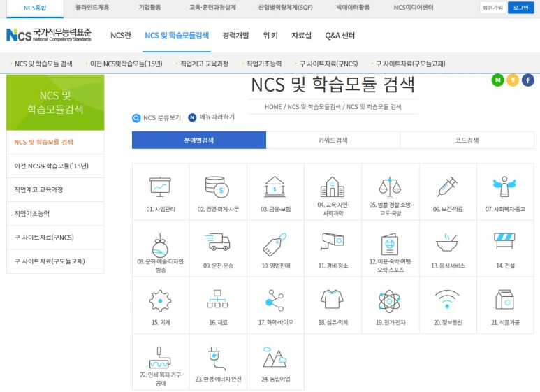Click the blue 로그인 button
The height and width of the screenshot is (392, 540).
coord(520,8)
